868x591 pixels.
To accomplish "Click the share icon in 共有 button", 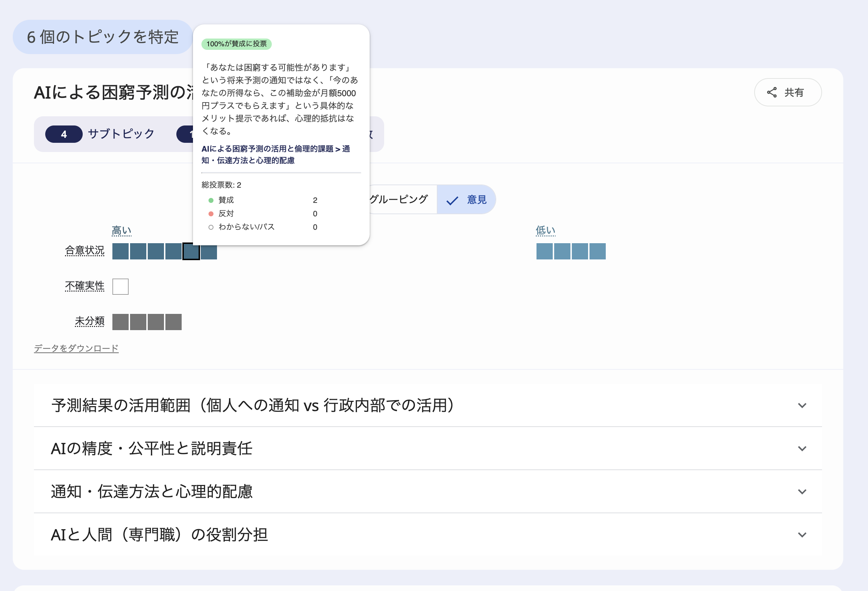I will (772, 92).
